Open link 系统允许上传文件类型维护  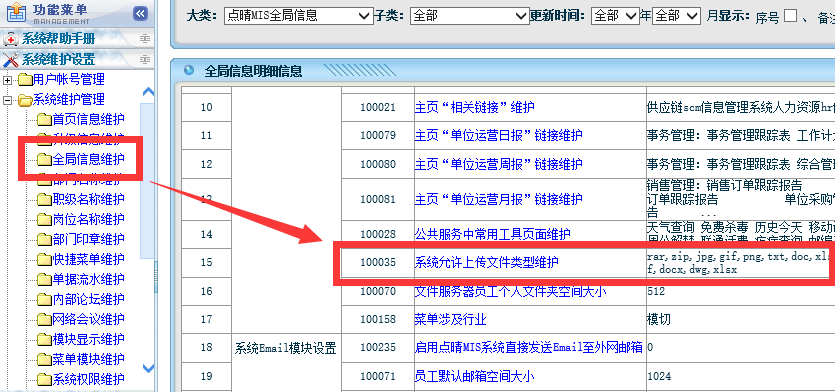(x=487, y=262)
